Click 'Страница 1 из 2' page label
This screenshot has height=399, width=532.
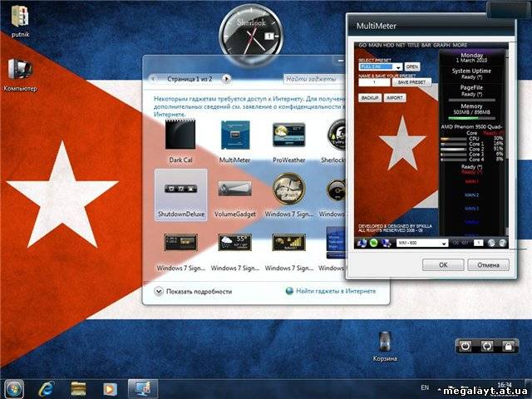[x=190, y=79]
